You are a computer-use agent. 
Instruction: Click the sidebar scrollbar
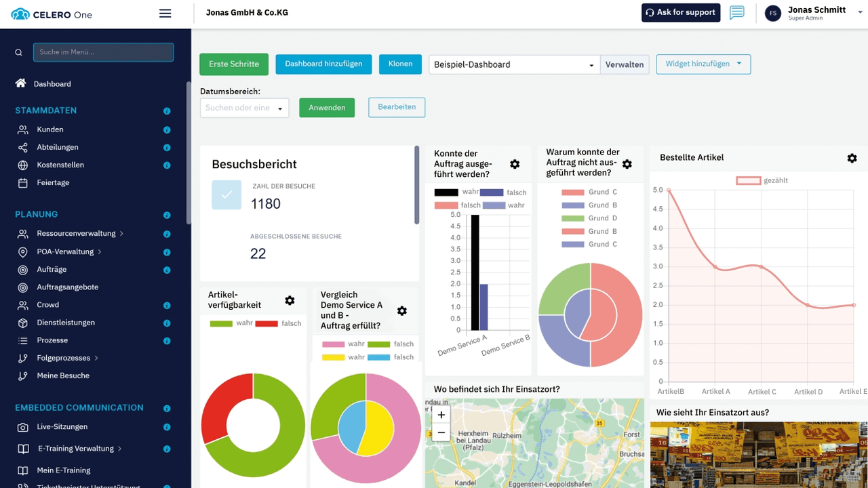(x=189, y=152)
